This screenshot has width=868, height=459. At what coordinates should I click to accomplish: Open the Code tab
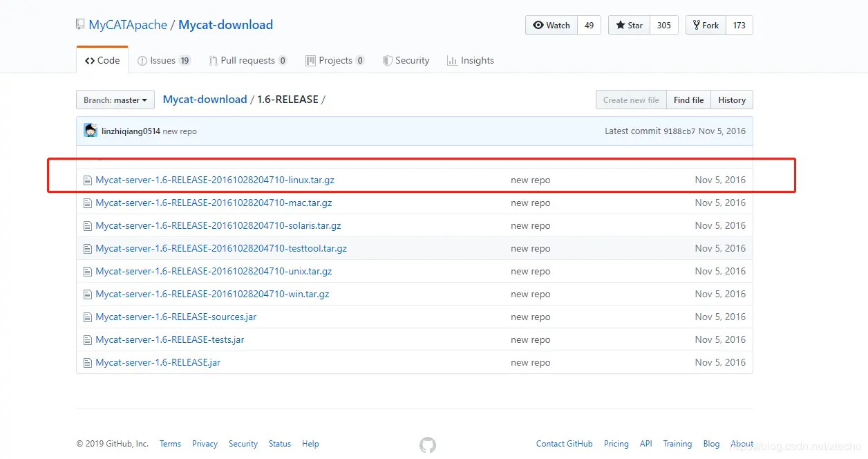(102, 61)
